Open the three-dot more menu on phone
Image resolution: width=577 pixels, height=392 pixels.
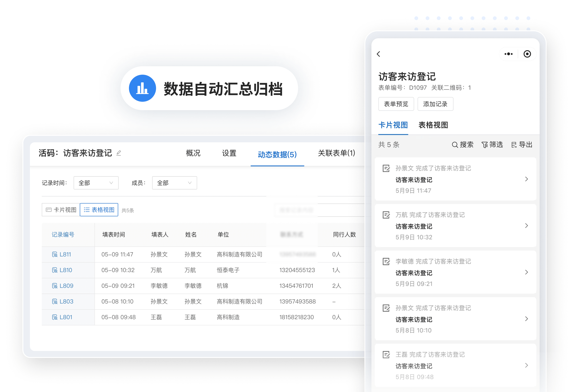(508, 54)
